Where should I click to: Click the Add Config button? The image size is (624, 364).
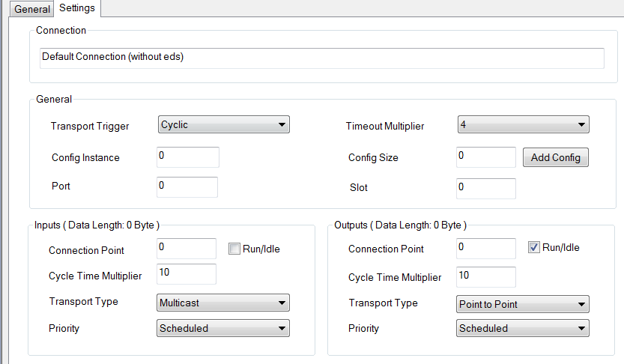(556, 157)
